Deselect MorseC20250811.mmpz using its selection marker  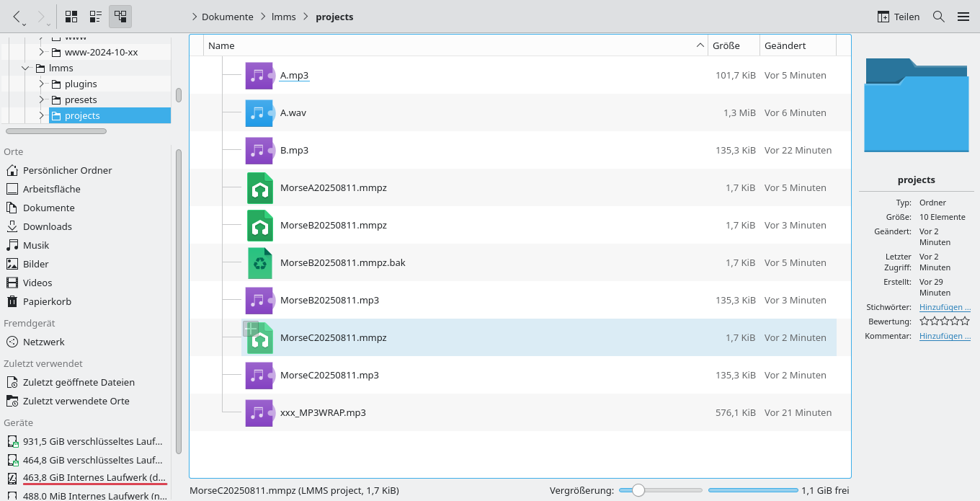250,329
